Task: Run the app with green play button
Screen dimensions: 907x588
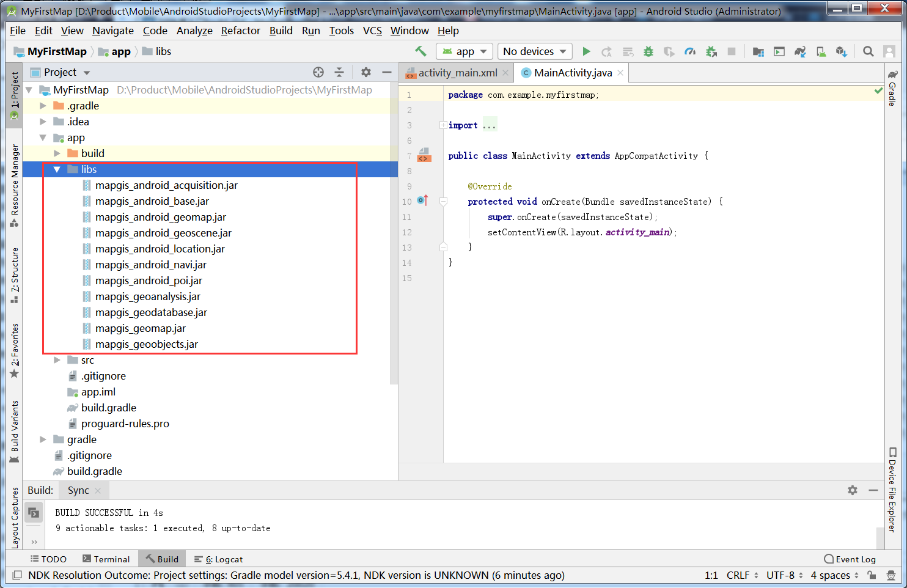Action: pyautogui.click(x=586, y=51)
